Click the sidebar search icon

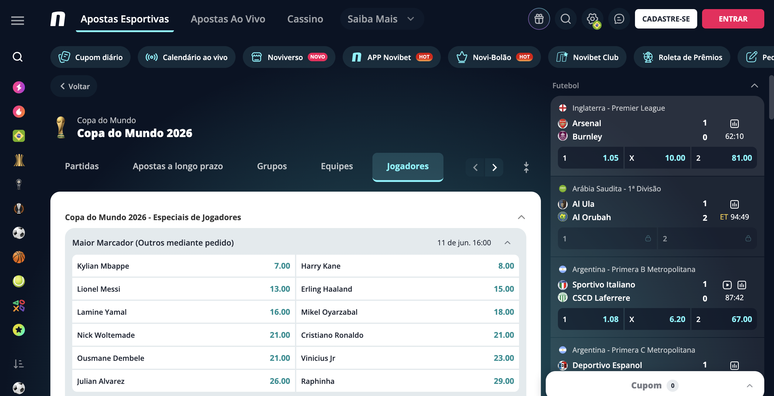[x=18, y=57]
